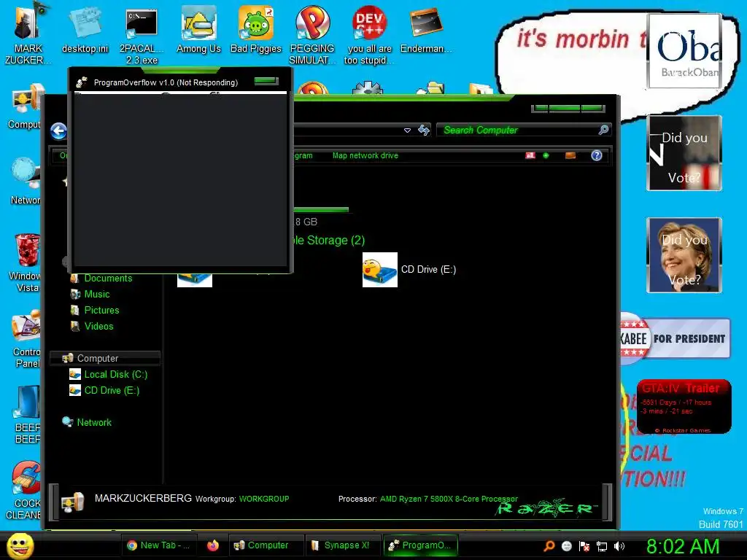Viewport: 747px width, 560px height.
Task: Switch to Computer taskbar button
Action: tap(266, 545)
